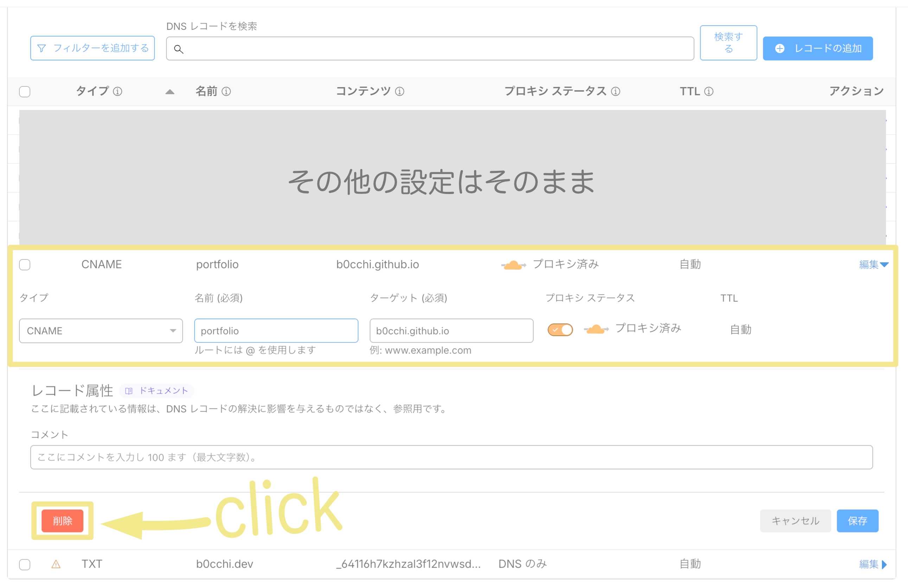Disable the proxy status toggle for the CNAME record
Image resolution: width=908 pixels, height=588 pixels.
[560, 329]
